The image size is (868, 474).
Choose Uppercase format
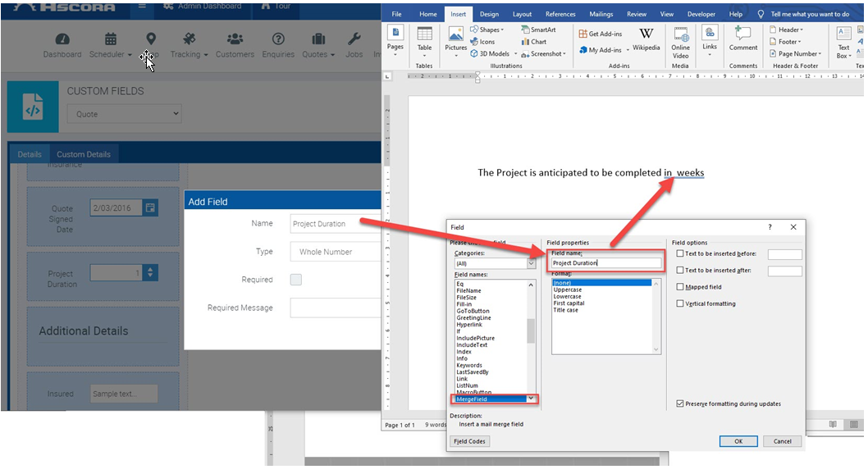568,289
